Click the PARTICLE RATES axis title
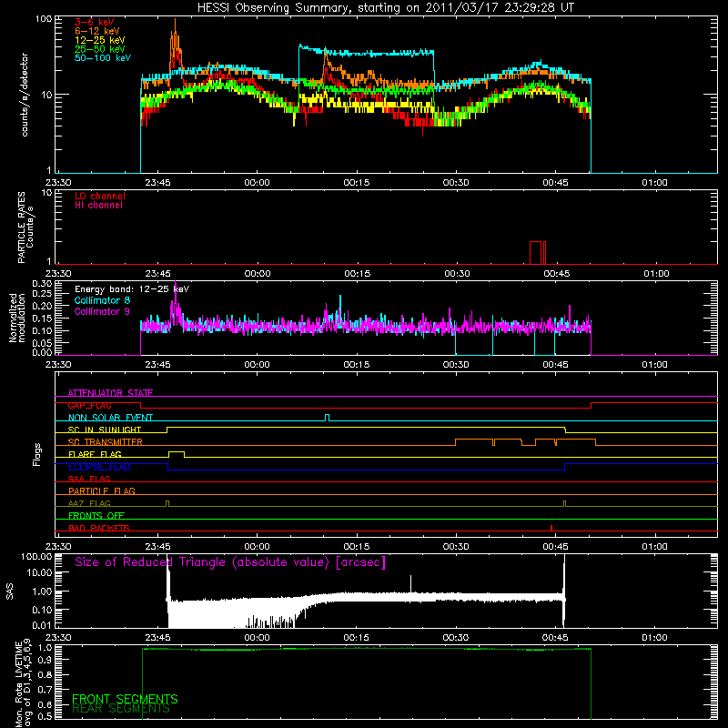728x728 pixels. click(25, 227)
